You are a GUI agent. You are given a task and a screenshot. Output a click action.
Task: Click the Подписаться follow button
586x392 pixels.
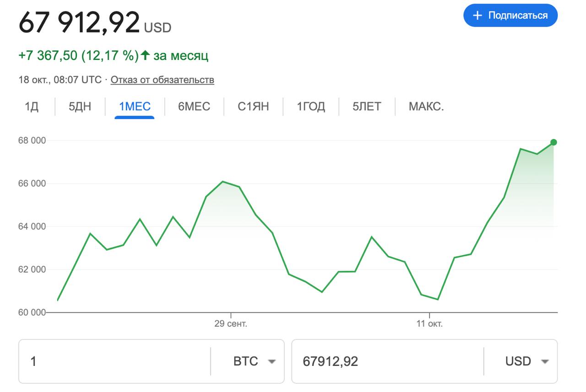(x=510, y=16)
